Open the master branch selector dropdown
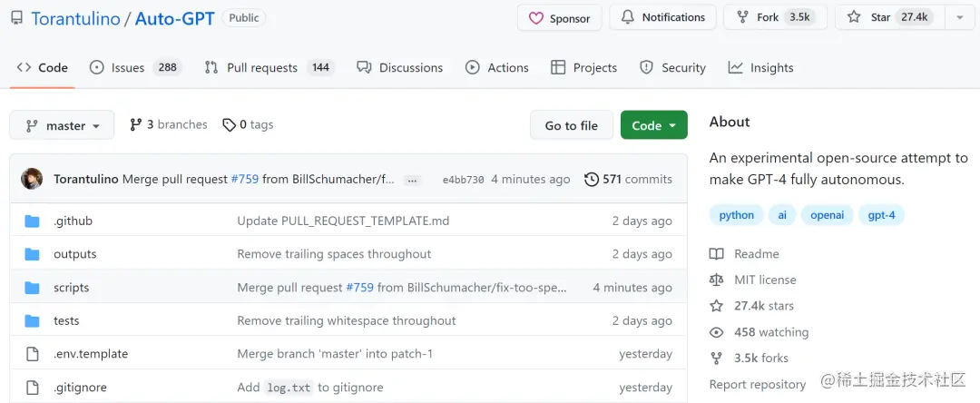 (x=62, y=125)
